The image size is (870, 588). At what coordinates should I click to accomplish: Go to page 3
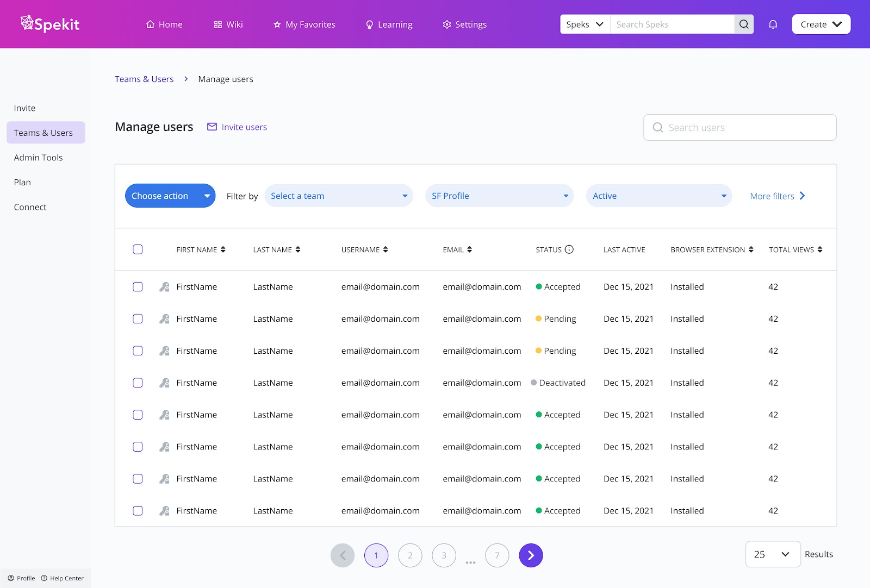click(444, 555)
